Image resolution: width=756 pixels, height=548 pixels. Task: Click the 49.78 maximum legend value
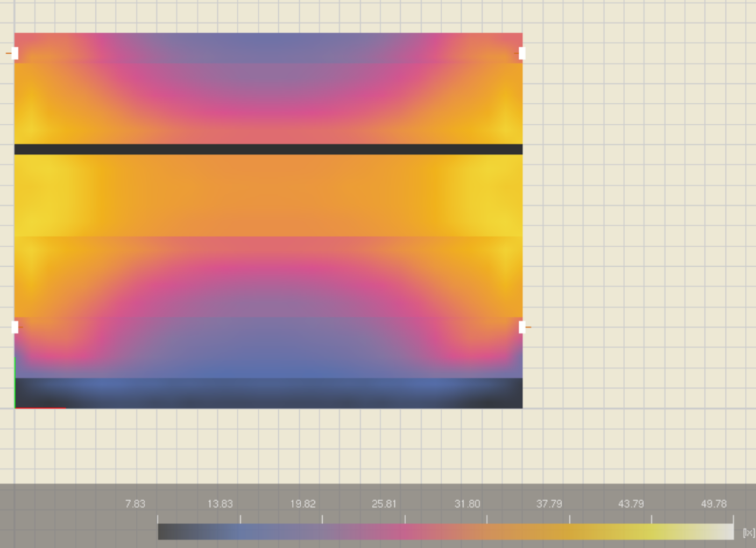[x=713, y=504]
